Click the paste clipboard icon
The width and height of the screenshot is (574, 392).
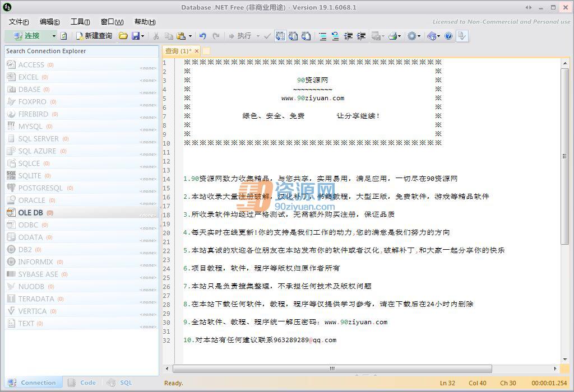tap(181, 36)
